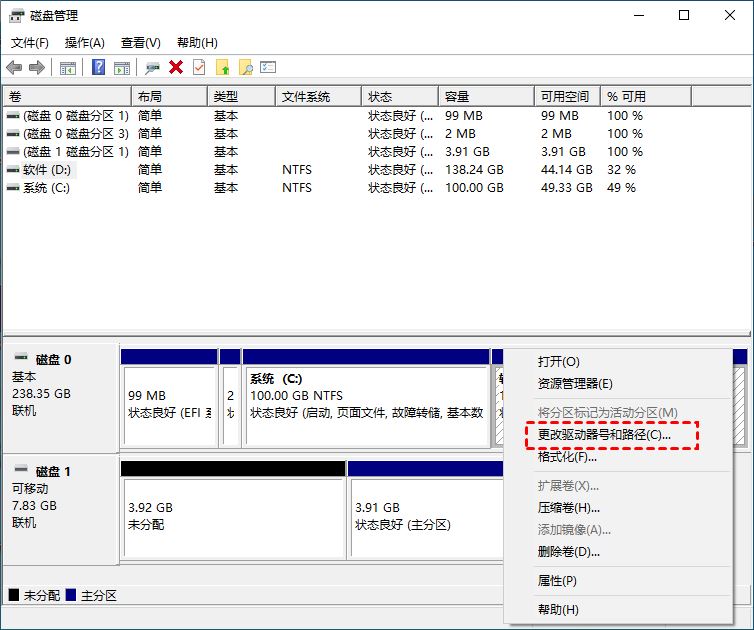Click the properties checkmark page icon
Viewport: 754px width, 630px height.
(x=199, y=67)
